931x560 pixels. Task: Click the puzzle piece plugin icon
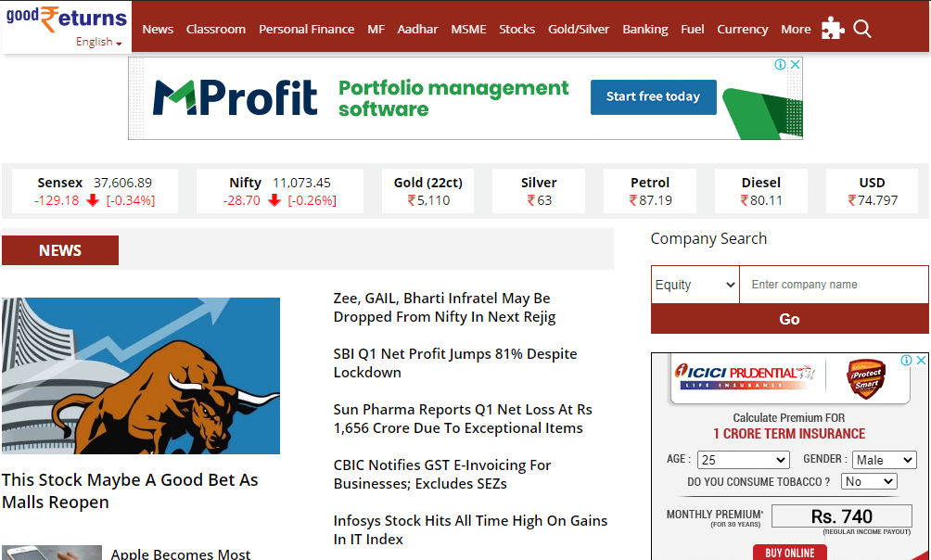pos(833,28)
